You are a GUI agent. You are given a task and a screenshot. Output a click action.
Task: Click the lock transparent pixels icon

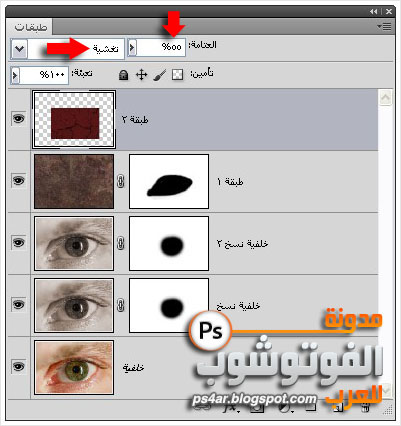[x=177, y=75]
